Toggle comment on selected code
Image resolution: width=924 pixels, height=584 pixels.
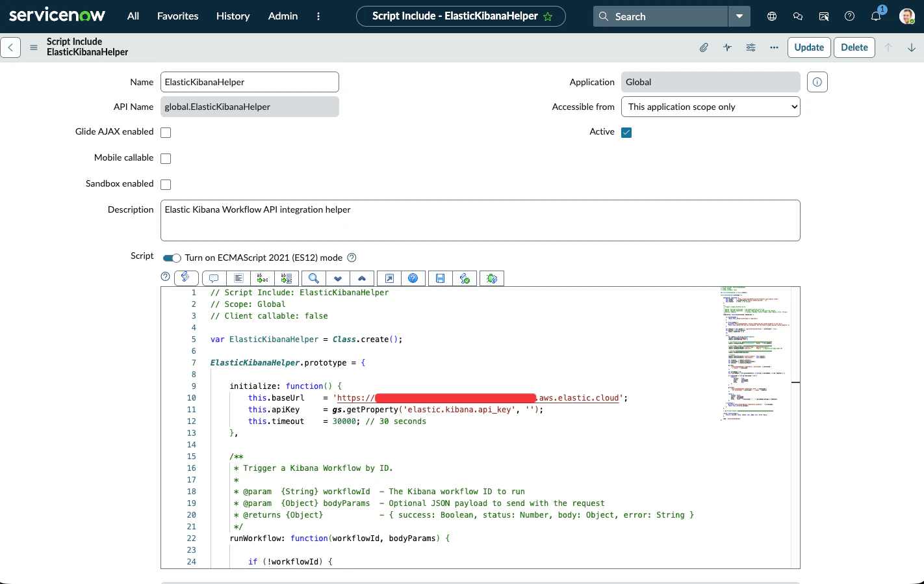214,278
